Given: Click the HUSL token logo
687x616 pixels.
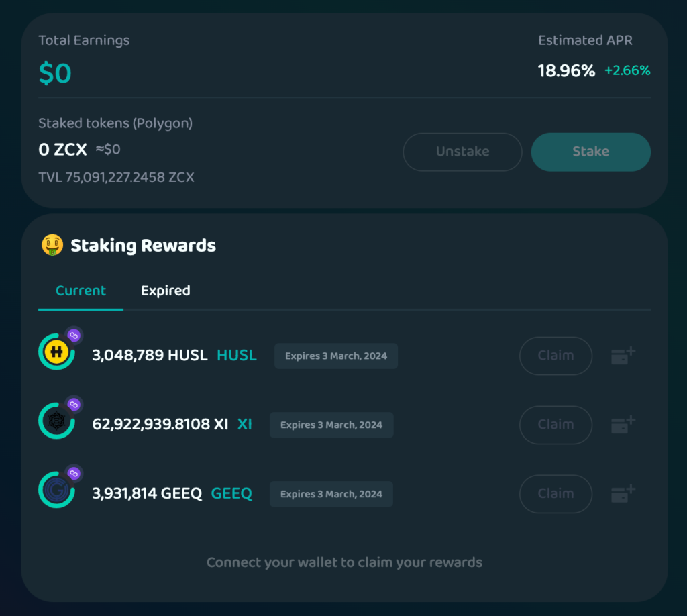Looking at the screenshot, I should (x=56, y=352).
